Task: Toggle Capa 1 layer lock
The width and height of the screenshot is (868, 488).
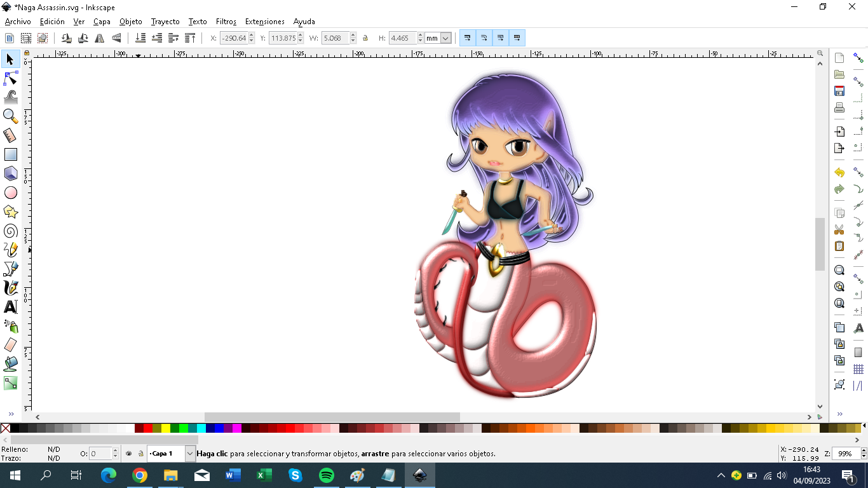Action: click(x=141, y=454)
